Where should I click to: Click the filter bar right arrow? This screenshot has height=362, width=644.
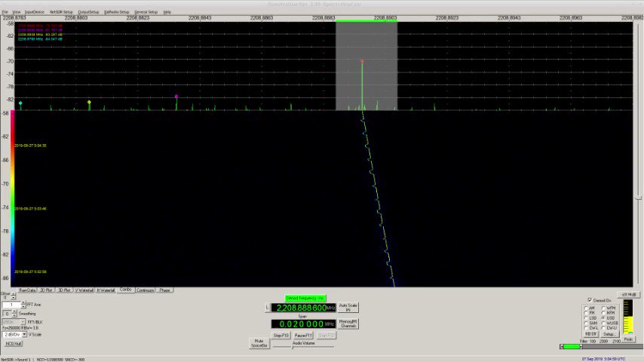[581, 347]
